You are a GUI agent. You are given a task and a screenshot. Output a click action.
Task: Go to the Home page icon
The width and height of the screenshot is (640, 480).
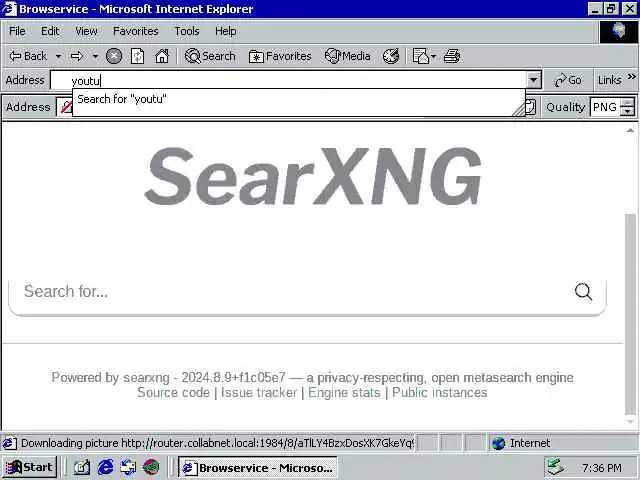coord(162,56)
